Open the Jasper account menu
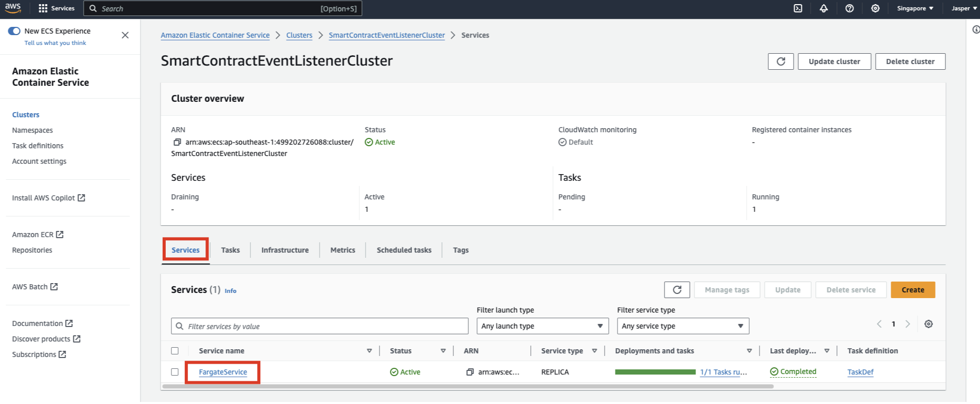This screenshot has width=980, height=404. click(965, 8)
